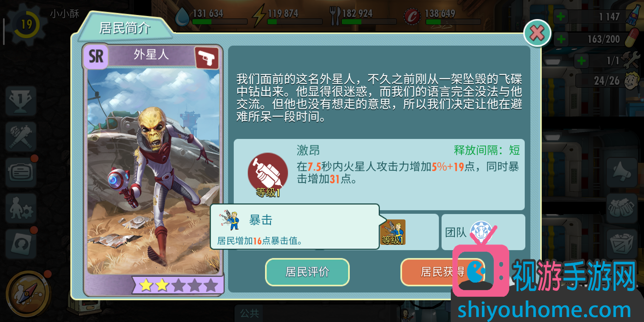Open the crossed weapons icon in sidebar
Viewport: 644px width, 322px height.
tap(21, 137)
